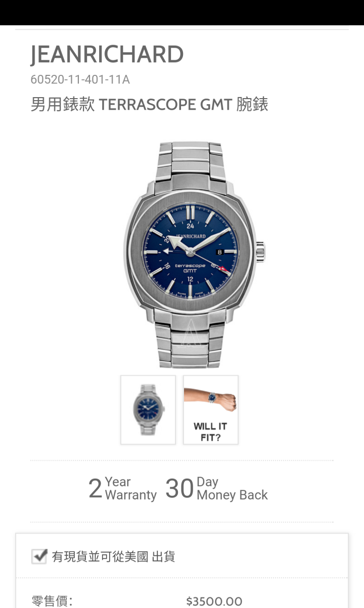Image resolution: width=364 pixels, height=608 pixels.
Task: Select the steel watch thumbnail
Action: [148, 410]
